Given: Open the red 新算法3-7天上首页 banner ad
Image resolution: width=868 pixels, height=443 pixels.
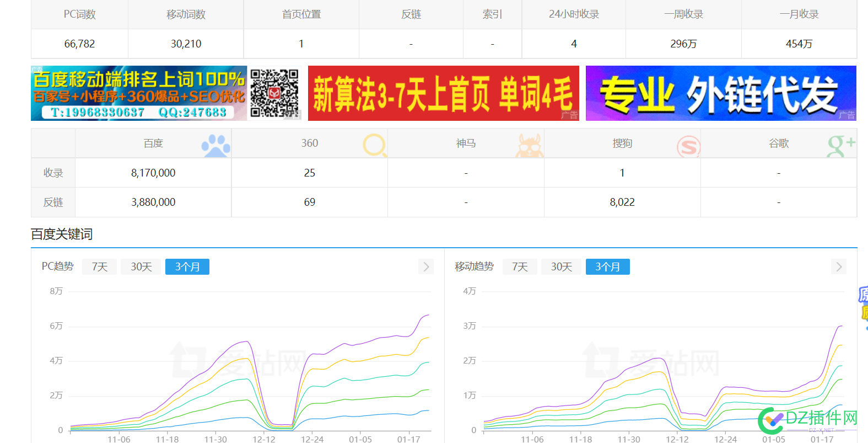Looking at the screenshot, I should tap(444, 93).
